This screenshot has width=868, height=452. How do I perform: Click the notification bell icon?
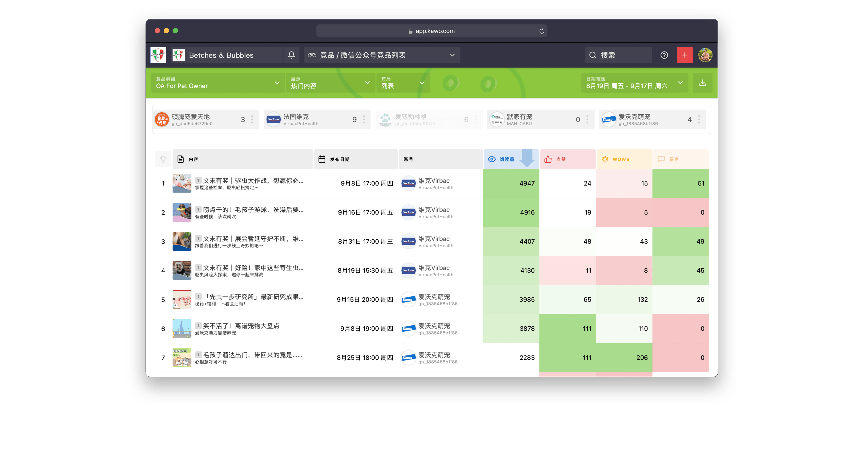tap(292, 55)
